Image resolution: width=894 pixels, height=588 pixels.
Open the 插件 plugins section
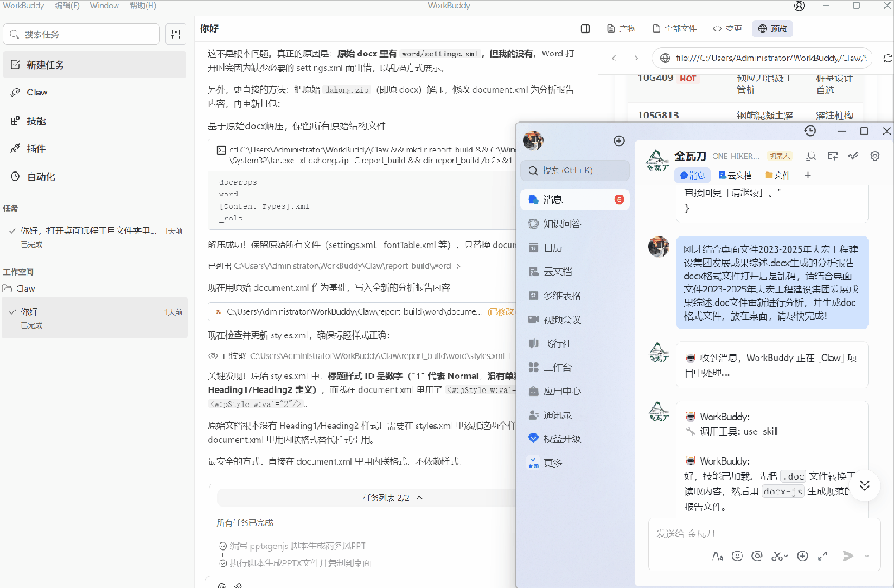(94, 149)
